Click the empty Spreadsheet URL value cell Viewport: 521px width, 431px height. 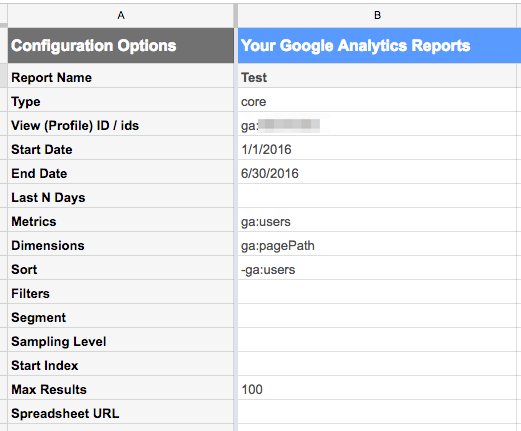tap(377, 412)
